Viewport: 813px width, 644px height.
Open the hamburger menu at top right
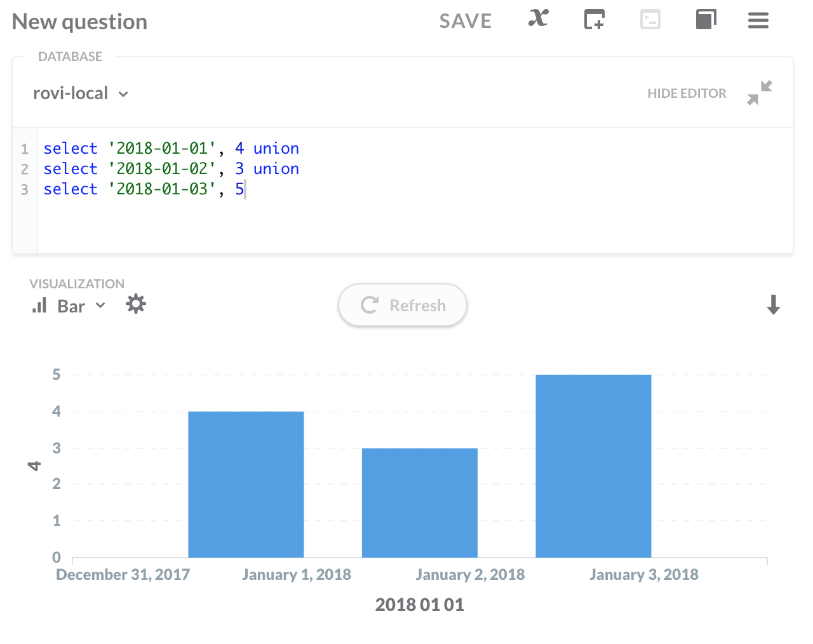click(758, 20)
